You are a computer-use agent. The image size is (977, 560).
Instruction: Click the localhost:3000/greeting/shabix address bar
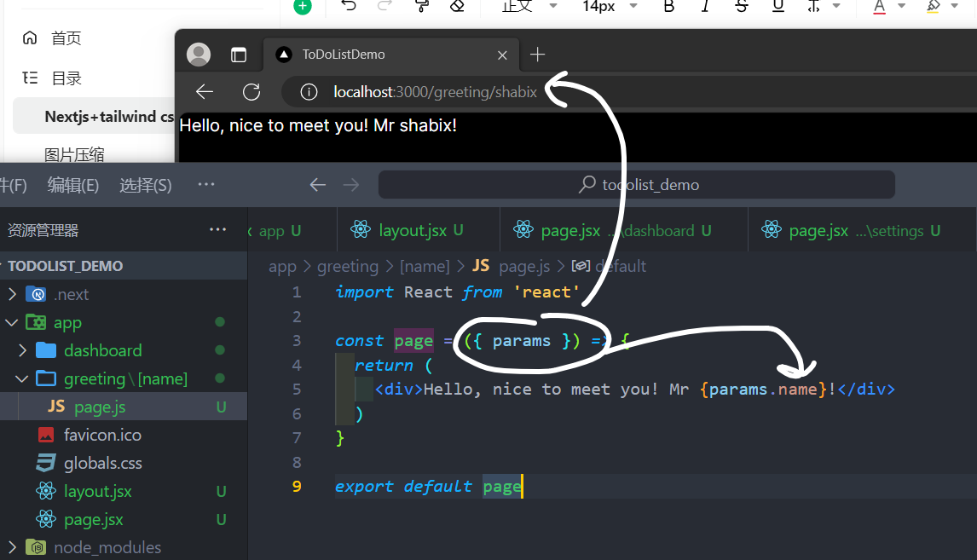pos(435,92)
